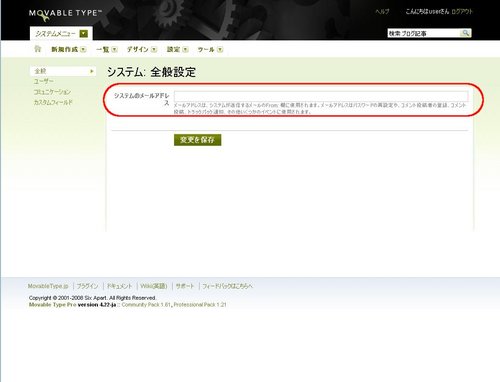Viewport: 500px width, 382px height.
Task: Select コミュニケーション in the sidebar
Action: coord(52,92)
